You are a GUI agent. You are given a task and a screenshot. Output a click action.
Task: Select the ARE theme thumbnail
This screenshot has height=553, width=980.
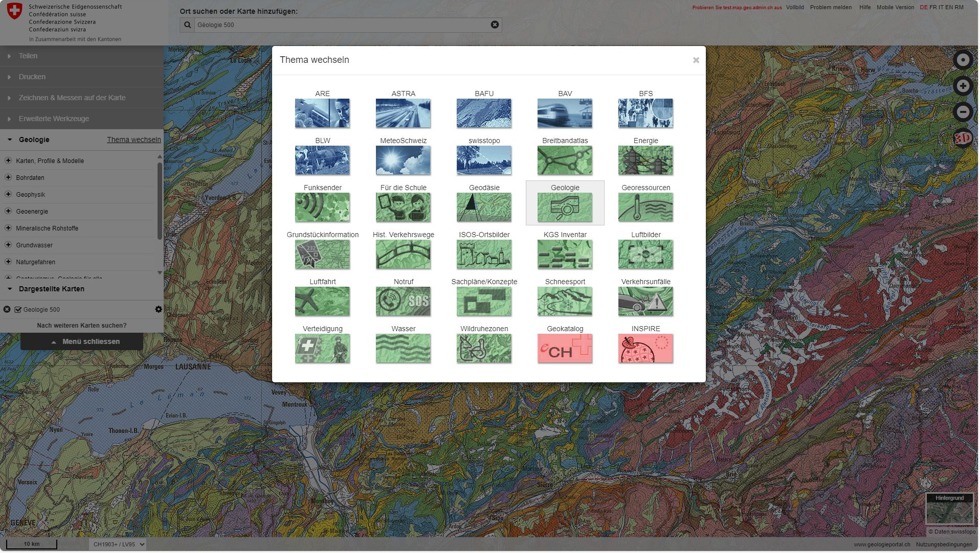(x=322, y=113)
